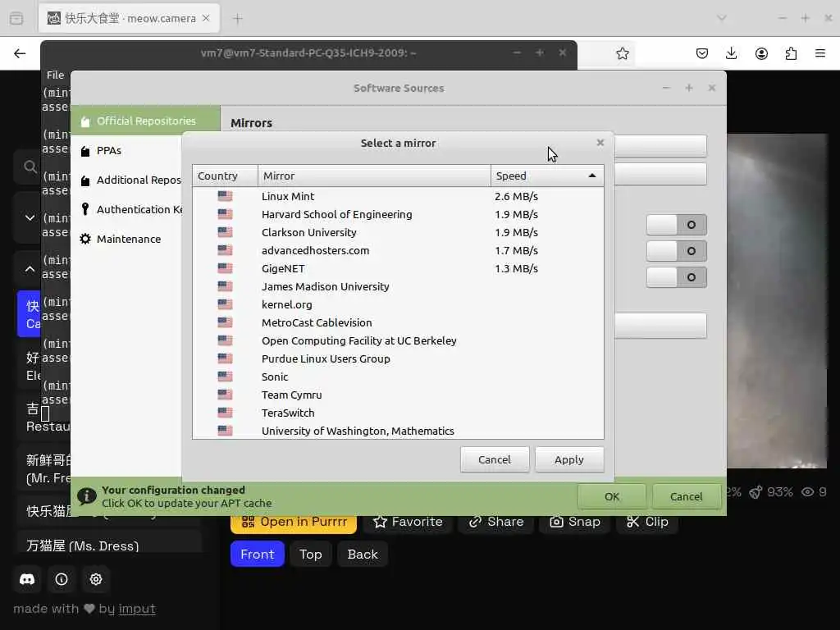Image resolution: width=840 pixels, height=630 pixels.
Task: Open browser extensions icon
Action: click(791, 53)
